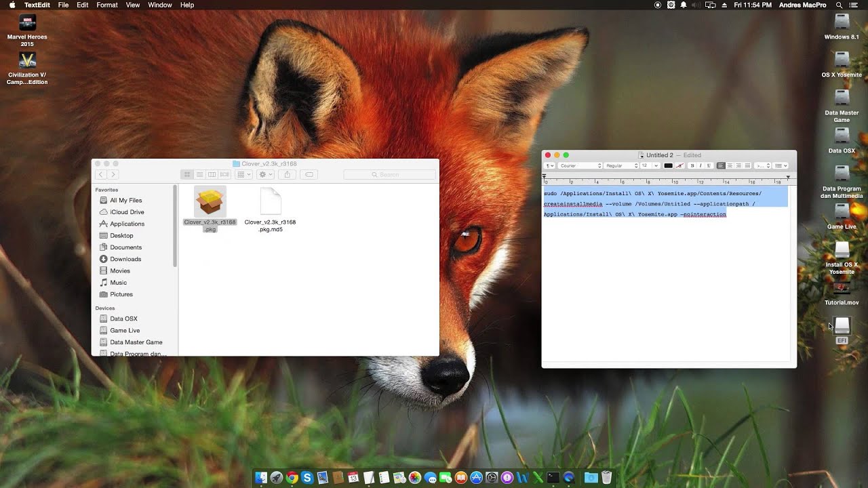Select Pictures in Finder sidebar
The height and width of the screenshot is (488, 868).
pyautogui.click(x=121, y=294)
